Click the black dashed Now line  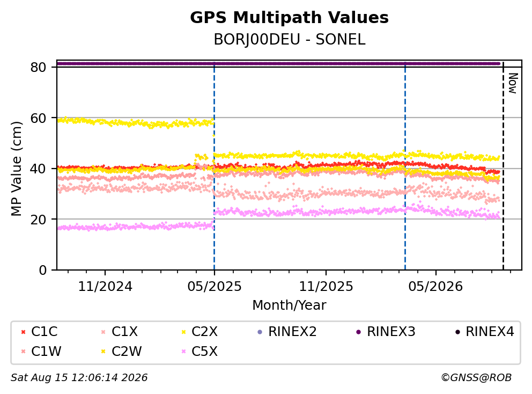coord(503,166)
